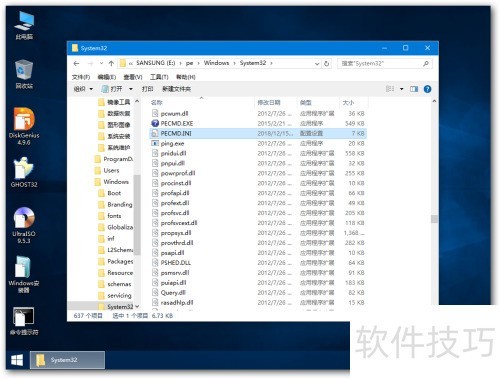Open Explorer help question mark
The width and height of the screenshot is (500, 379).
coord(427,89)
